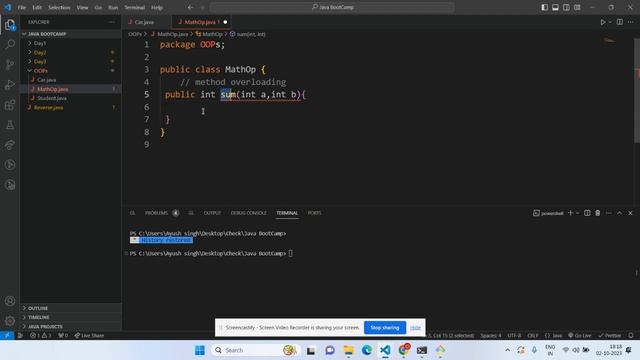Toggle the primary side bar
This screenshot has width=640, height=360.
(544, 7)
